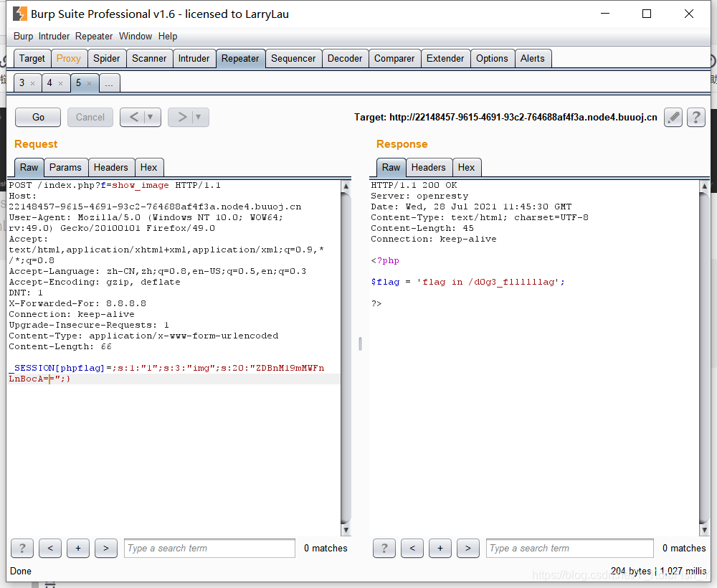The image size is (717, 588).
Task: Click the plus options button in request search
Action: point(78,549)
